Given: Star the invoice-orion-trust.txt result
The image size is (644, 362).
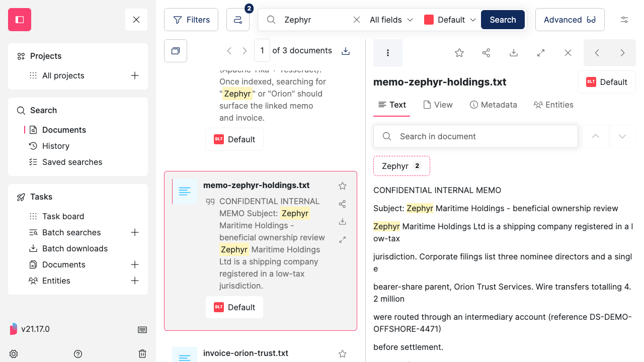Looking at the screenshot, I should [343, 354].
